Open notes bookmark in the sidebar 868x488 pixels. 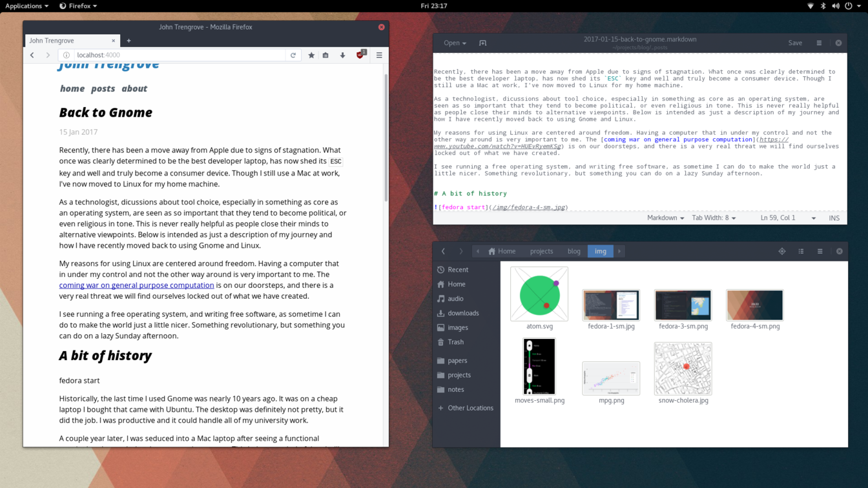466,390
